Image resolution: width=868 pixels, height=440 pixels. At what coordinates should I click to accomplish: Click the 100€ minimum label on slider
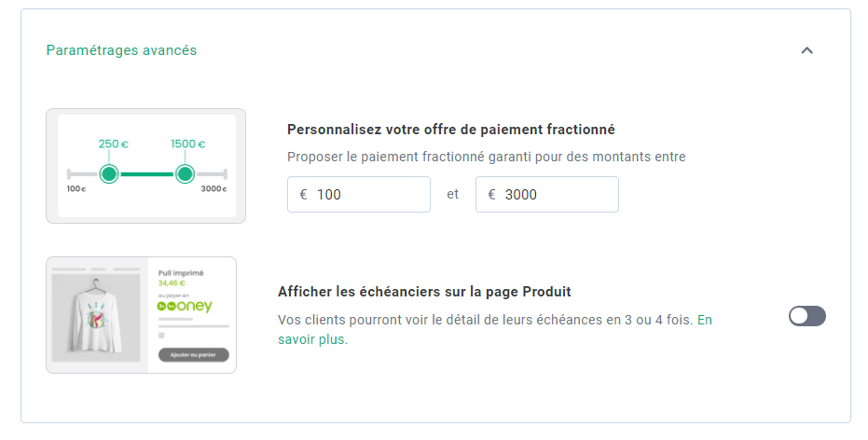[x=76, y=188]
